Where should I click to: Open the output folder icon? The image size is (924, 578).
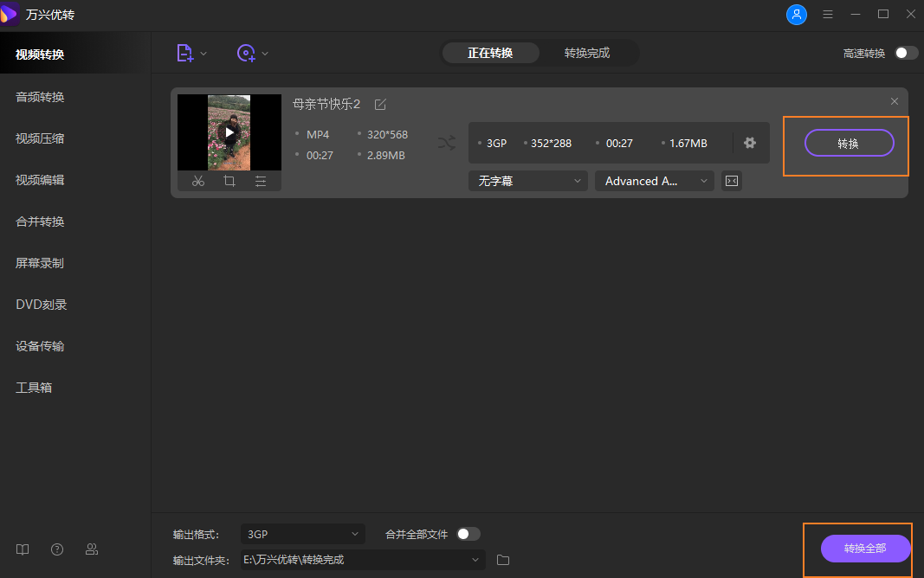pyautogui.click(x=503, y=560)
